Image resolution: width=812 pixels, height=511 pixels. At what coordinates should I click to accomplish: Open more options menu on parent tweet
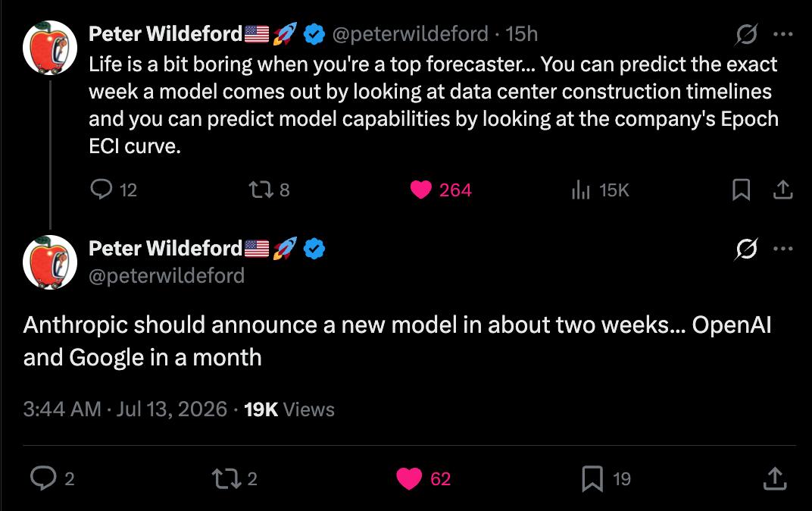tap(783, 34)
